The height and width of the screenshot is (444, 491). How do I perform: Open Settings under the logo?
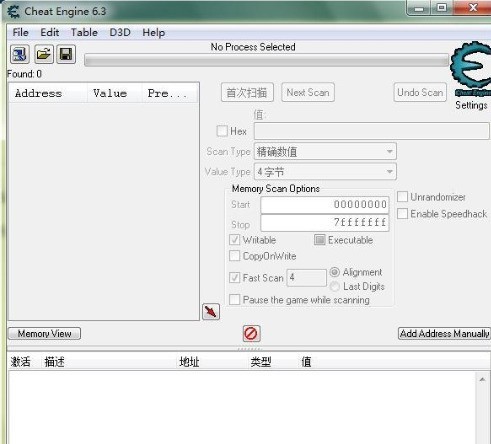coord(471,105)
